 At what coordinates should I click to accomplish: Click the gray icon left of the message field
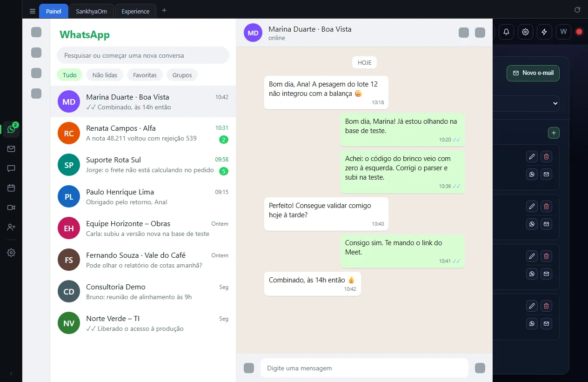[x=249, y=368]
